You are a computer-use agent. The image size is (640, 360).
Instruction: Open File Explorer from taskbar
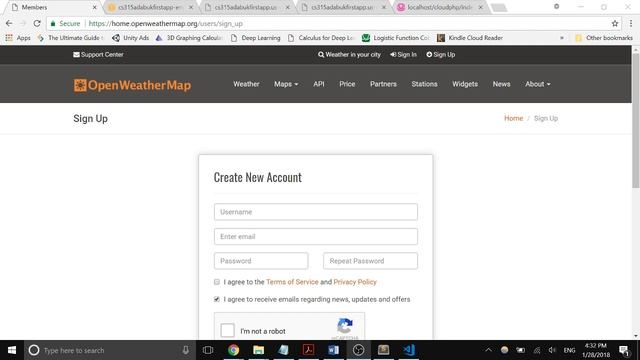pos(258,350)
